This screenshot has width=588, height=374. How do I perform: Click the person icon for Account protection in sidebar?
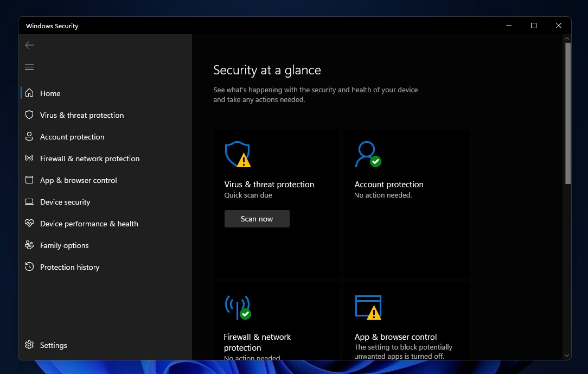point(29,137)
